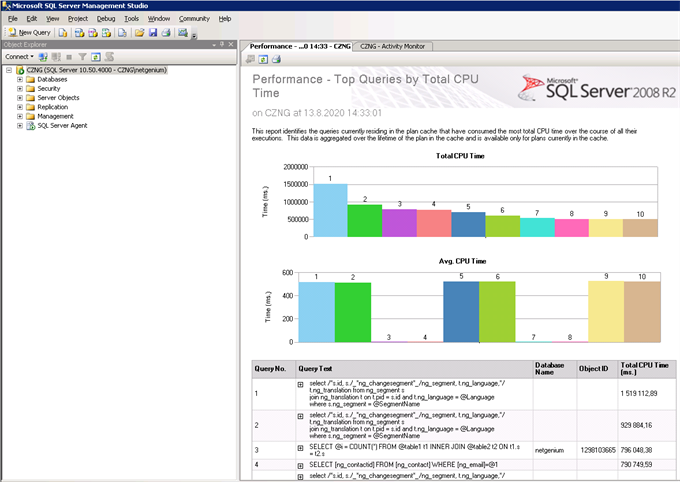Click the last Object Explorer toolbar icon
Screen dimensions: 680x482
(x=109, y=57)
